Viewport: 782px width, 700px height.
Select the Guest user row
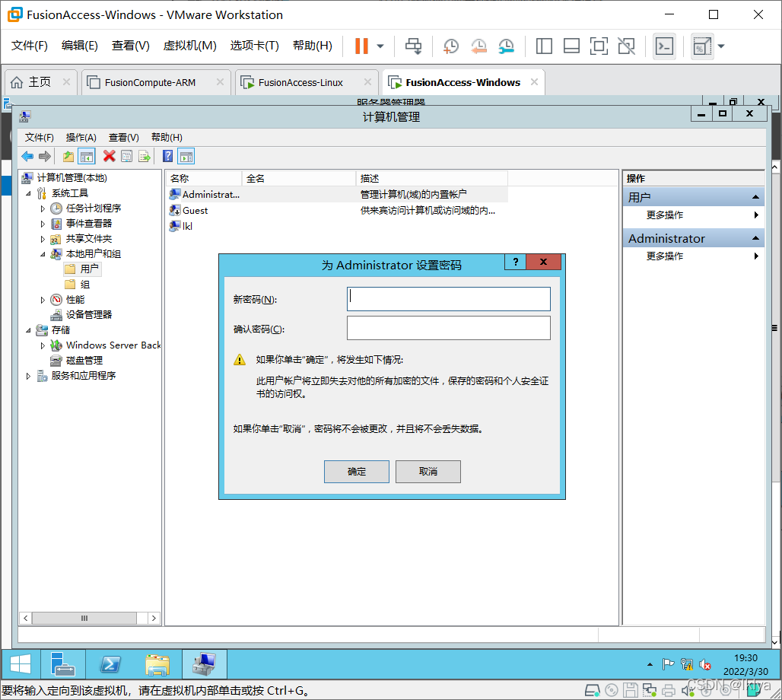pyautogui.click(x=337, y=211)
